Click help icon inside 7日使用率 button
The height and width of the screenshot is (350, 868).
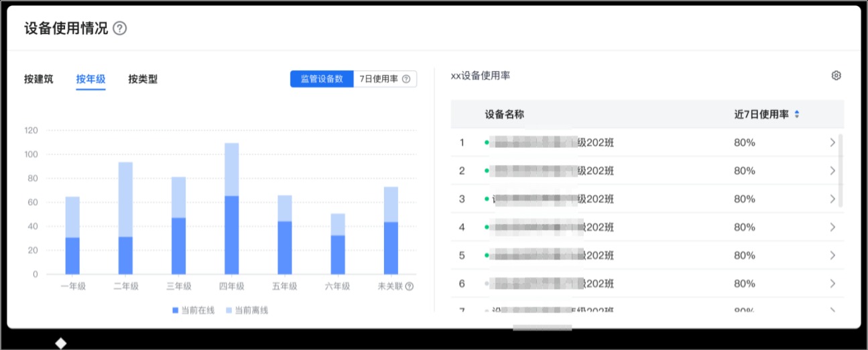[406, 79]
